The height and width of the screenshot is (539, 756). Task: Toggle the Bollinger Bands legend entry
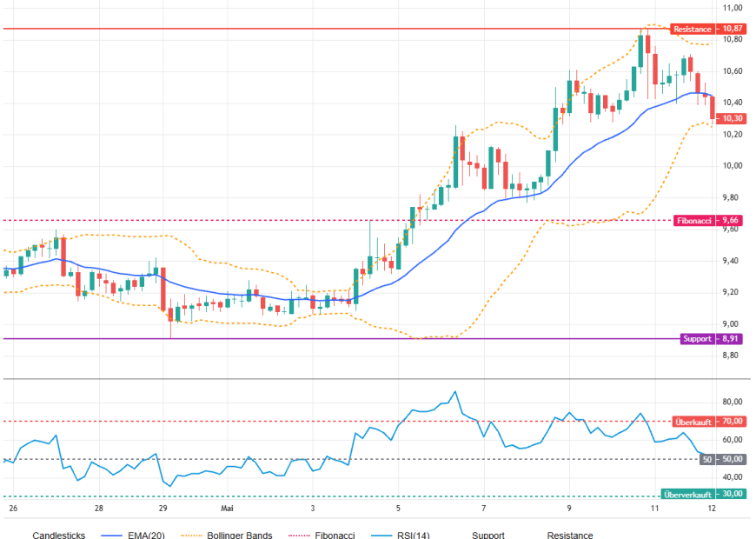click(227, 535)
